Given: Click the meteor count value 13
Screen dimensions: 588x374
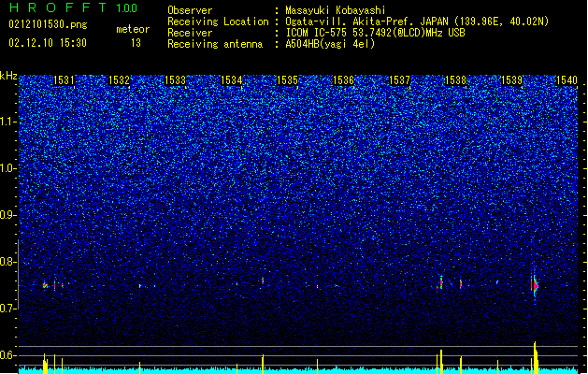Looking at the screenshot, I should pos(136,43).
